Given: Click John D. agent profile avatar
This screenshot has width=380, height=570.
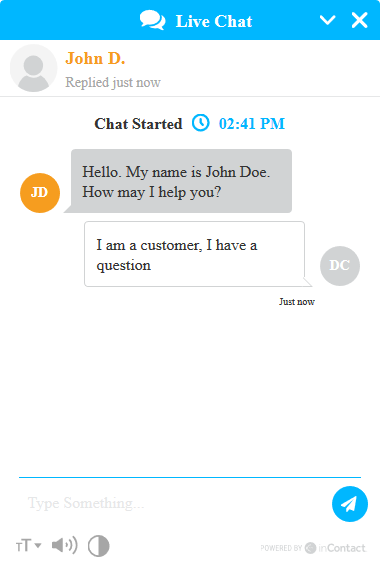Looking at the screenshot, I should (33, 68).
